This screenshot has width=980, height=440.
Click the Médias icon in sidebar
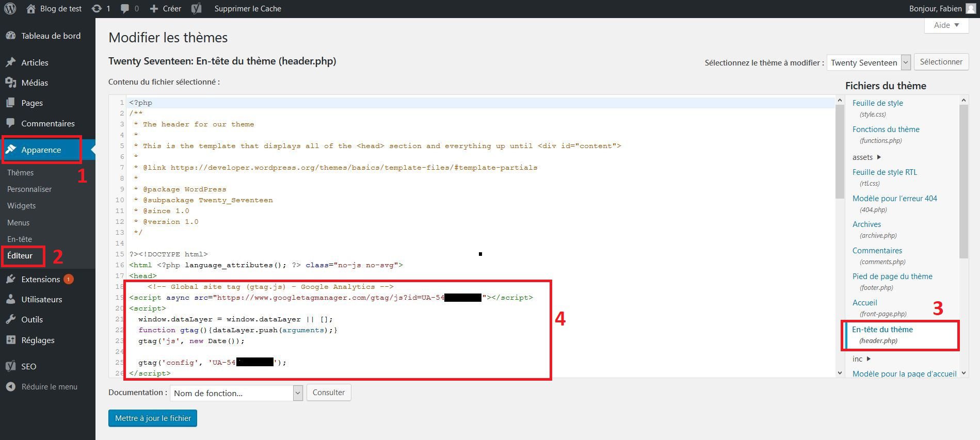(10, 83)
